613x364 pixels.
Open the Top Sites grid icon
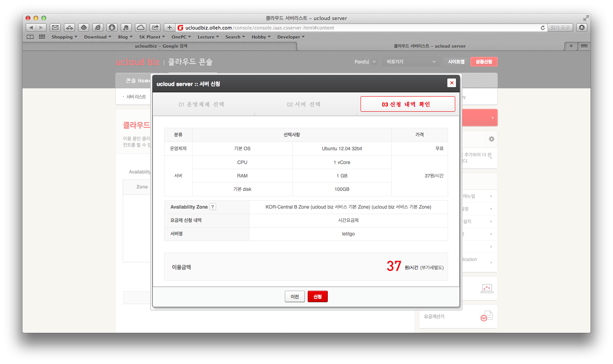tap(42, 37)
